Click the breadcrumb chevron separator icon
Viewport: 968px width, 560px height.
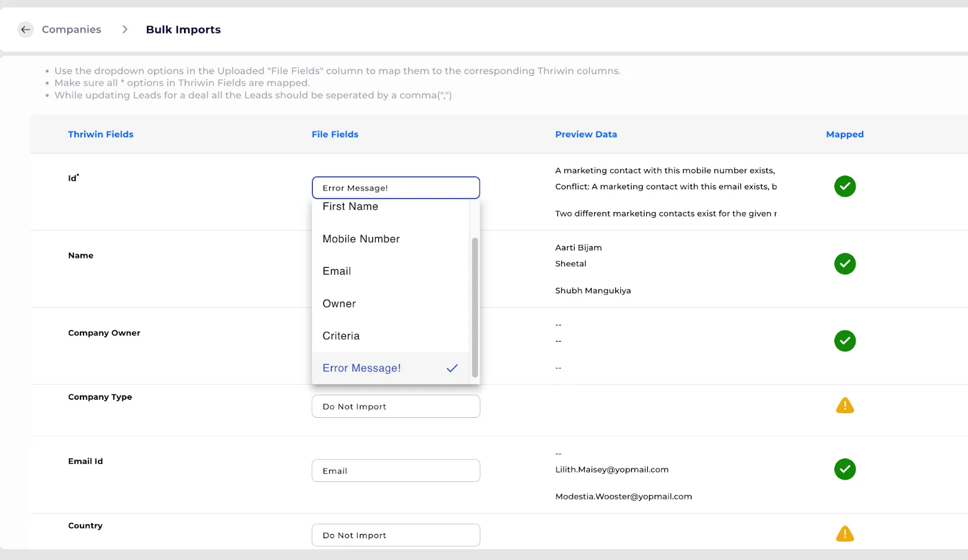[125, 30]
